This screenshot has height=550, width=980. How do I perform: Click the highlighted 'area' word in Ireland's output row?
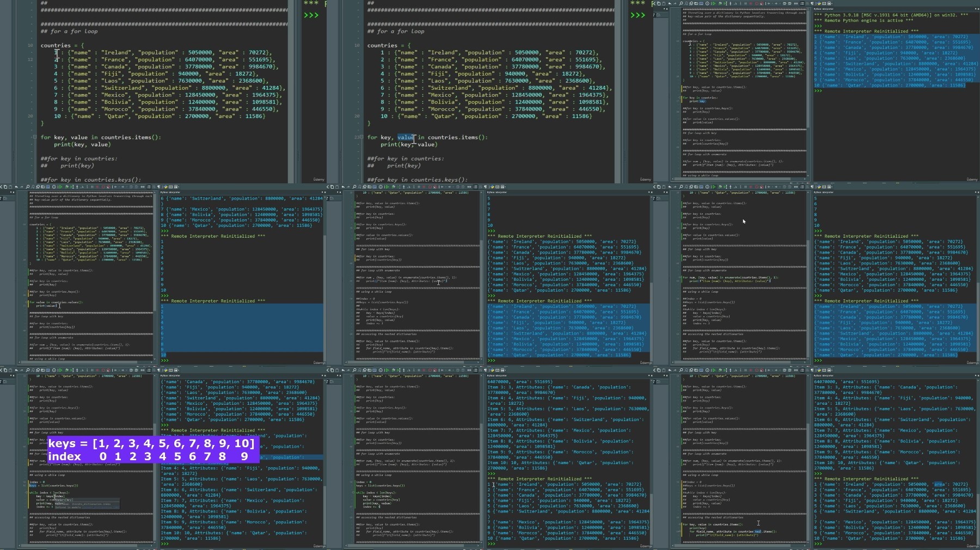[x=939, y=484]
